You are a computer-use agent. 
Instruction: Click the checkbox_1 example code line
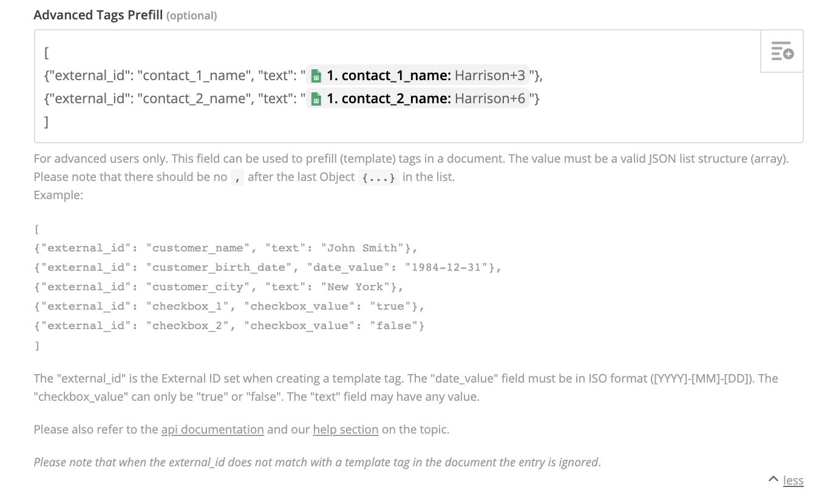click(x=229, y=306)
